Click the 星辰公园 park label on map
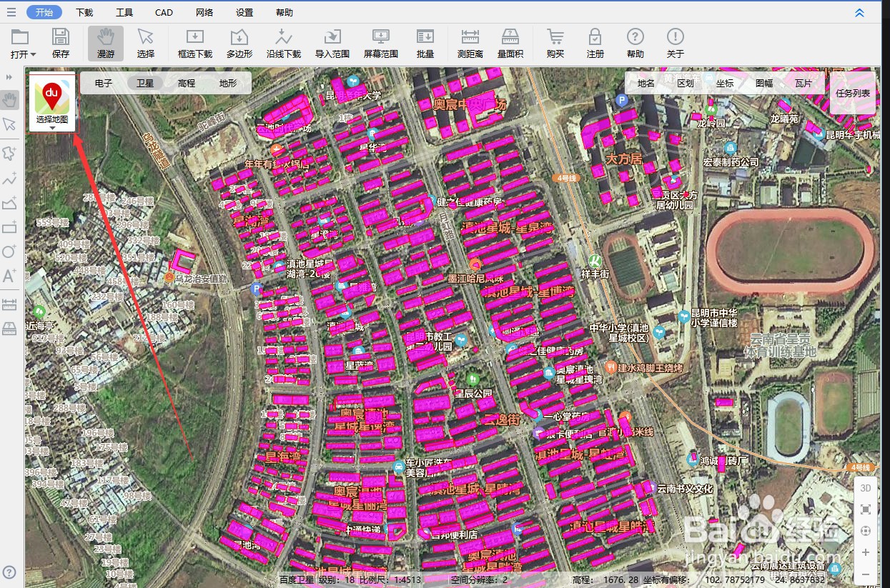 point(474,394)
